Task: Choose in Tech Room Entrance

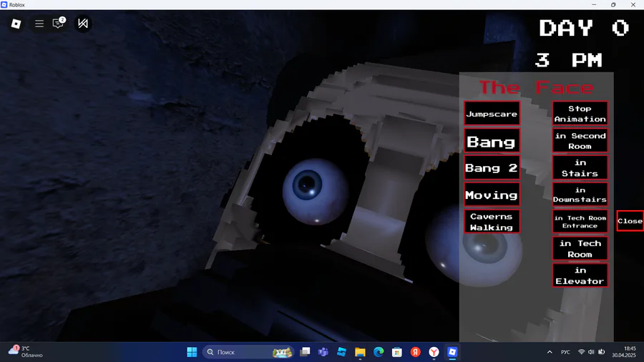Action: tap(580, 222)
